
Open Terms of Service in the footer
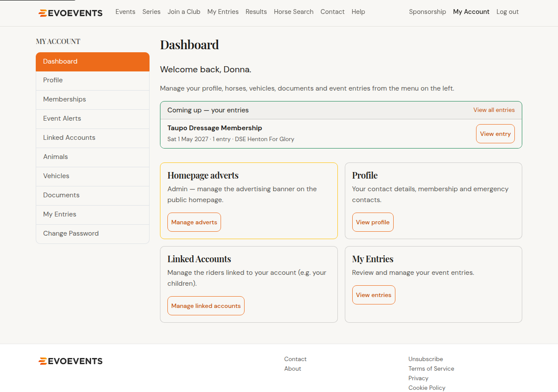click(x=431, y=368)
